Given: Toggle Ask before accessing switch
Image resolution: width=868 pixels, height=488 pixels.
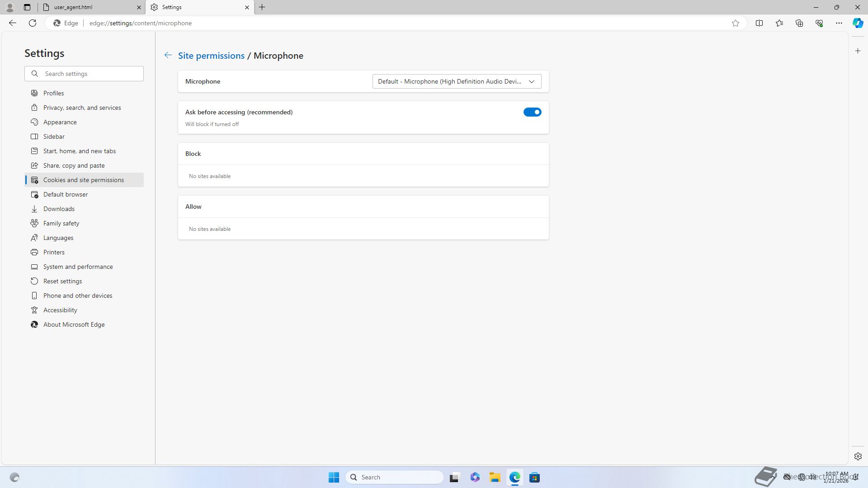Looking at the screenshot, I should click(532, 112).
